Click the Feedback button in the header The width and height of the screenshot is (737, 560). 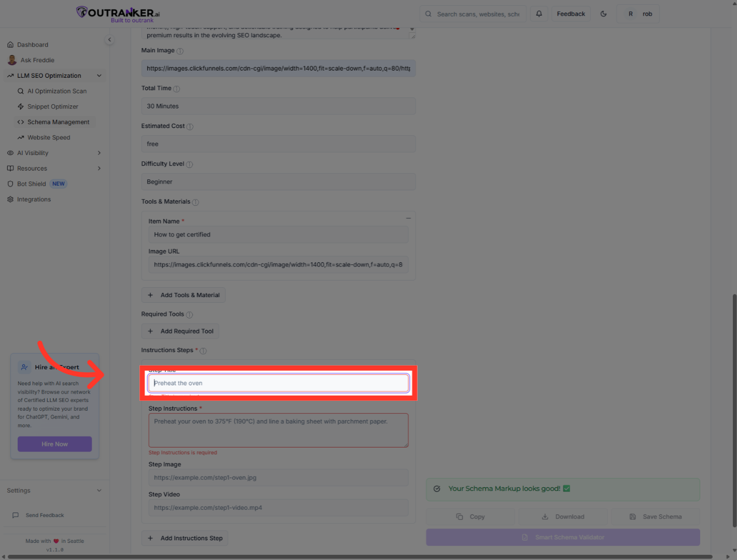(571, 14)
